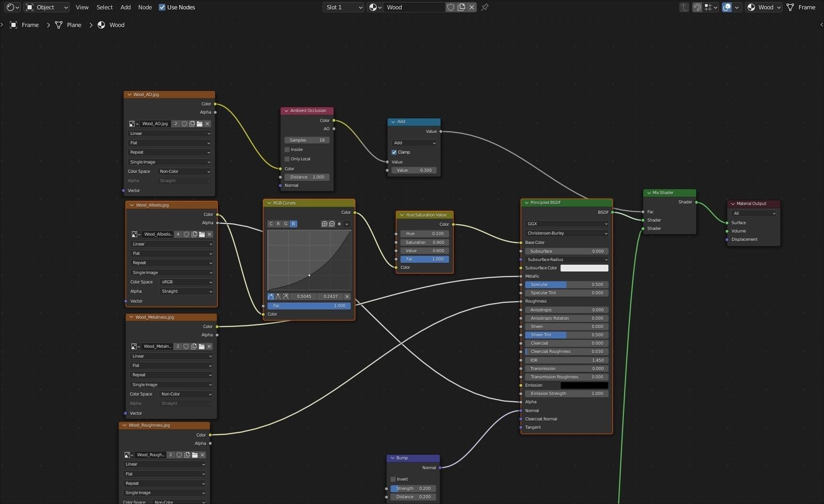Duplicate the Wood material with new material icon

point(461,7)
